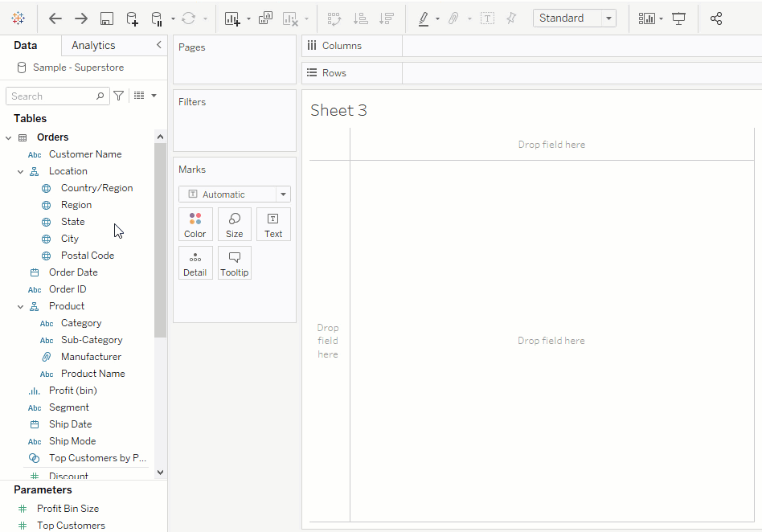The height and width of the screenshot is (532, 762).
Task: Click the Save icon in toolbar
Action: (x=106, y=18)
